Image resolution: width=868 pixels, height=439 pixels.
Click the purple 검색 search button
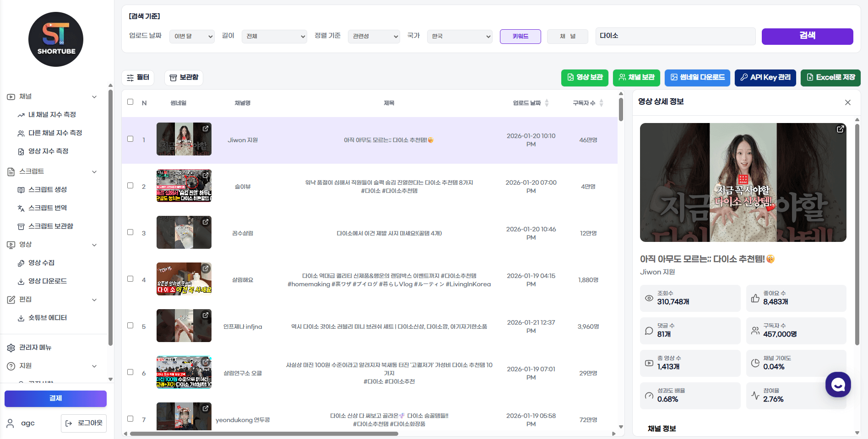(x=807, y=37)
